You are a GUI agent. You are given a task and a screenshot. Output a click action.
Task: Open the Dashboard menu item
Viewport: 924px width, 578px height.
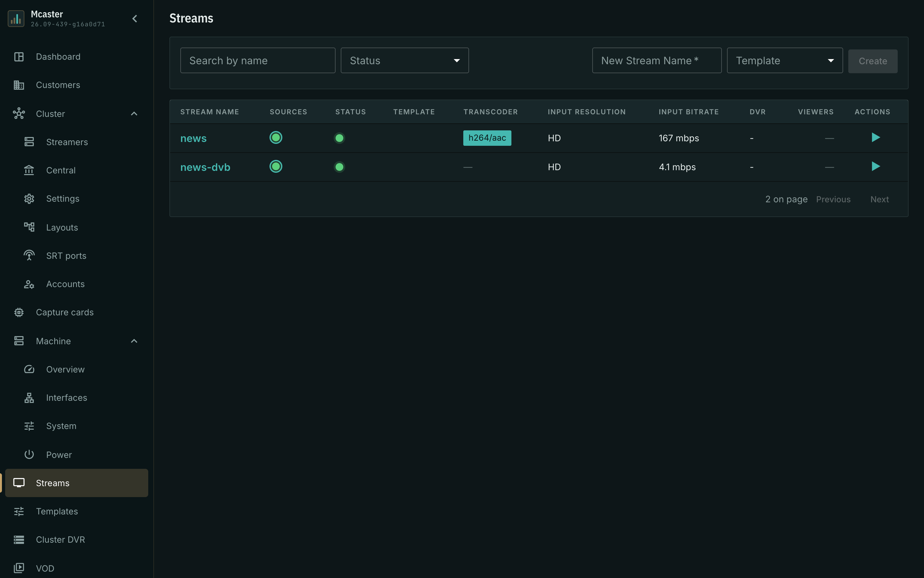coord(76,57)
